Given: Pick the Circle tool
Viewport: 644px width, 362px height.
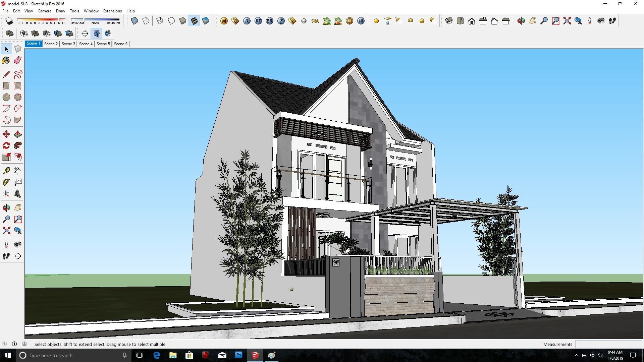Looking at the screenshot, I should coord(6,97).
